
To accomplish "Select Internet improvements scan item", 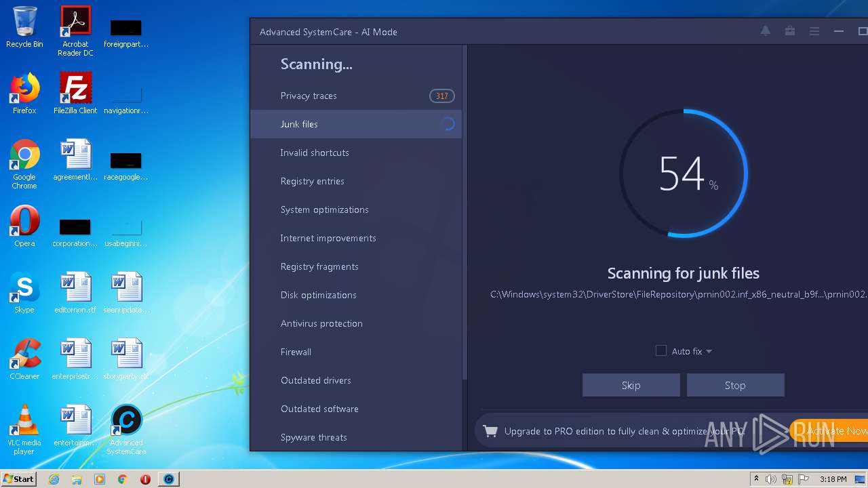I will 356,238.
